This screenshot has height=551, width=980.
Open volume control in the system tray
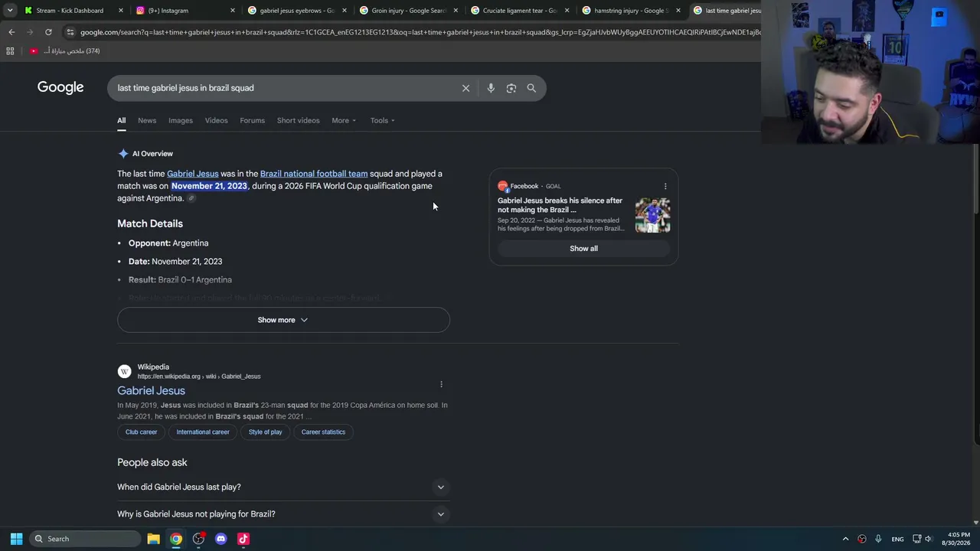click(928, 539)
